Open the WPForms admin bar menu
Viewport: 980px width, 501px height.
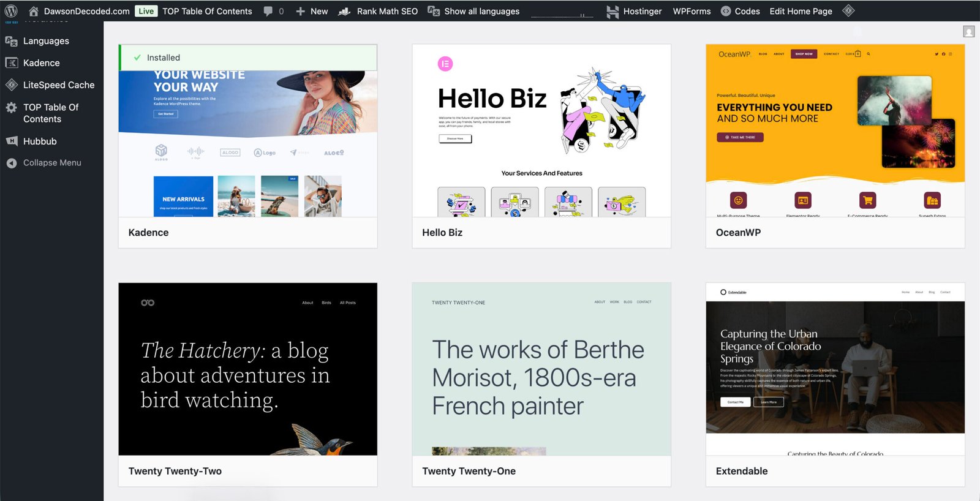click(692, 11)
